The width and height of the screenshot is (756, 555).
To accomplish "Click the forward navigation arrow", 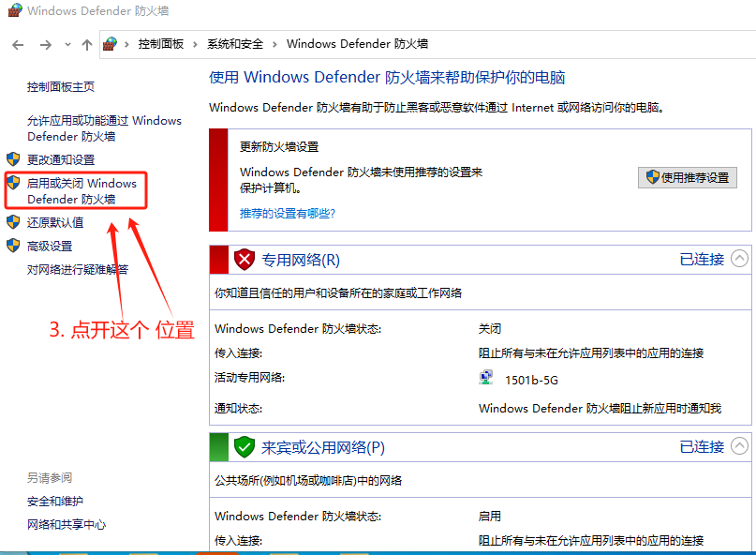I will pos(45,44).
